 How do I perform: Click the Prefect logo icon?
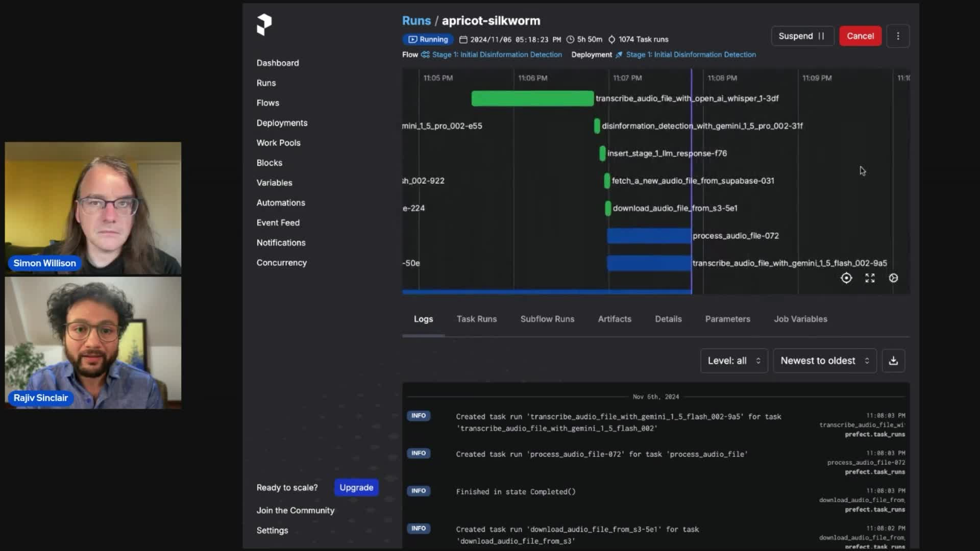[x=264, y=24]
